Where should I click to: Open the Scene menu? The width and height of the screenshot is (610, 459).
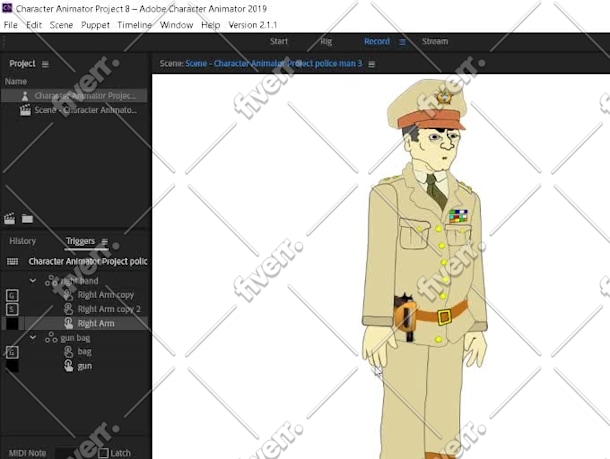61,25
